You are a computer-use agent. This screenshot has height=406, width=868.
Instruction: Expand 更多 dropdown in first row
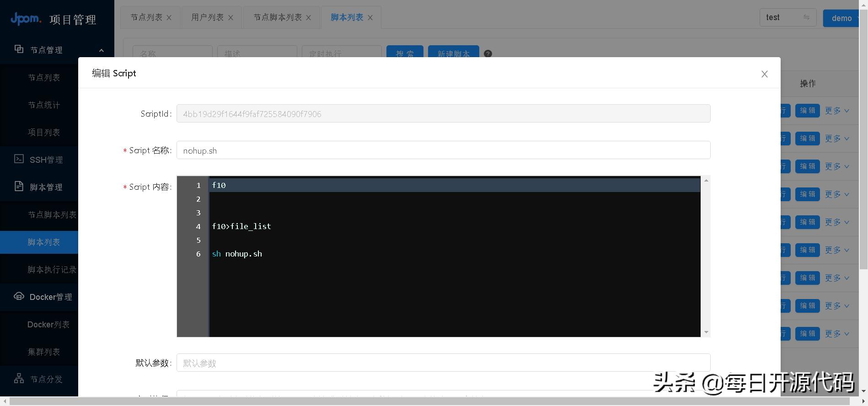coord(837,111)
